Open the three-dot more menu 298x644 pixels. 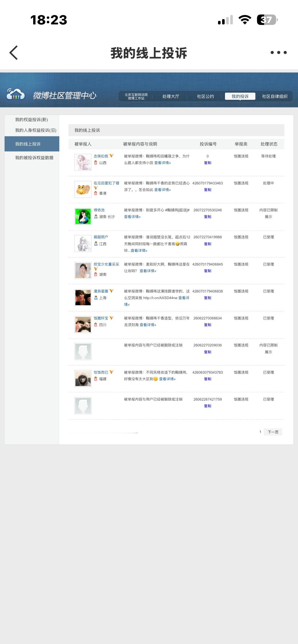click(x=279, y=52)
